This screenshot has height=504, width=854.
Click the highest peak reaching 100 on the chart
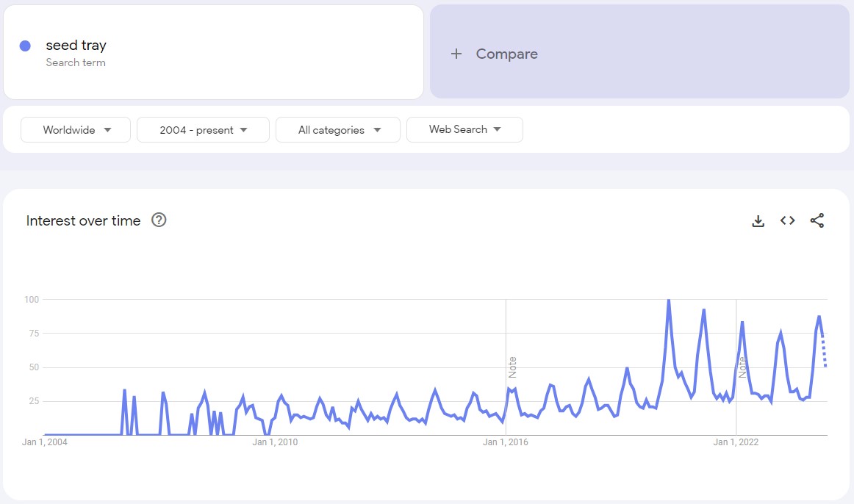pyautogui.click(x=668, y=300)
